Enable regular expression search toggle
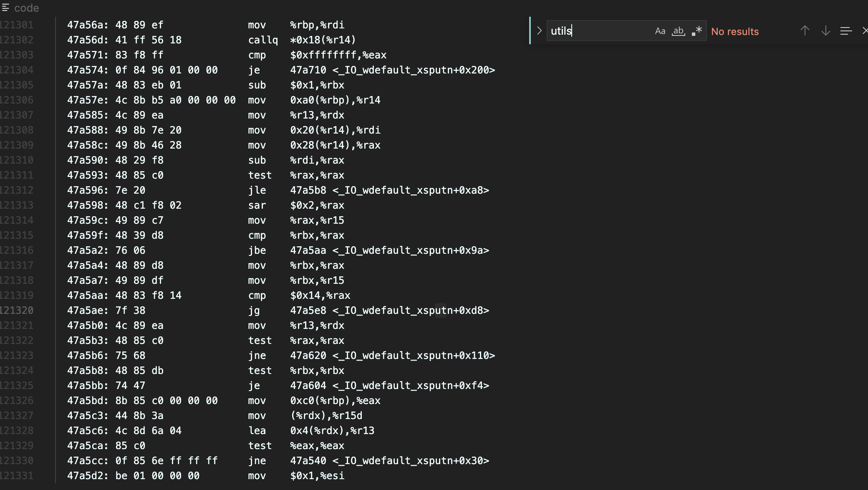This screenshot has height=490, width=868. pos(697,31)
